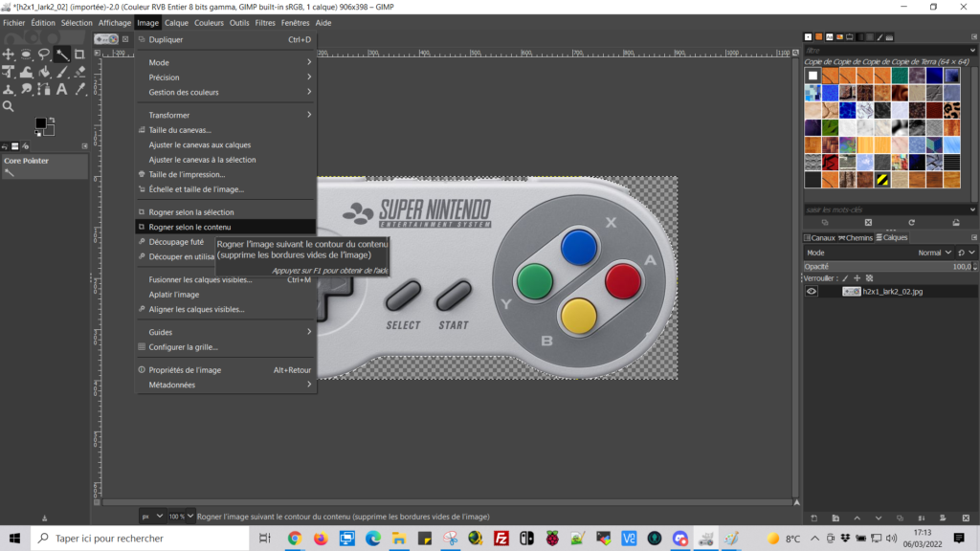Open the Windows Start menu

[14, 539]
